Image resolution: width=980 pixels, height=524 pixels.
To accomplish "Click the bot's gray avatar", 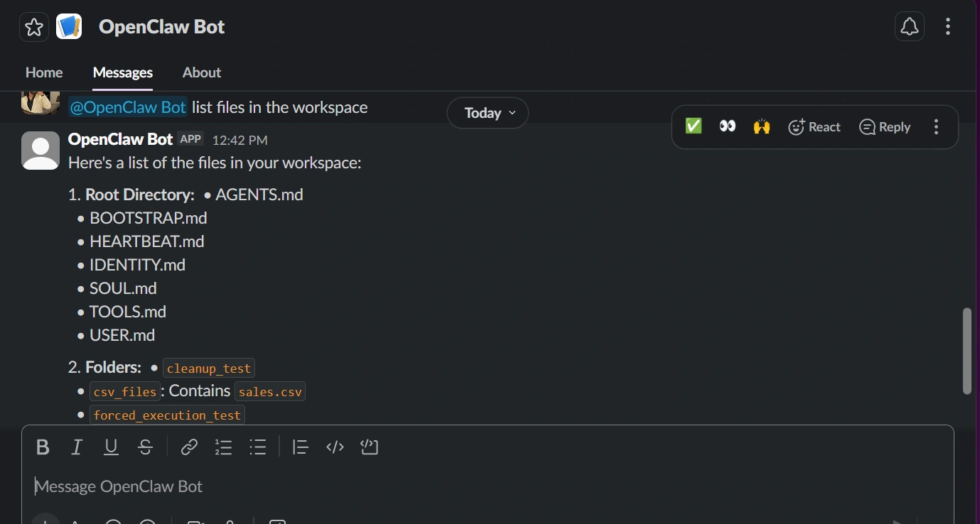I will [41, 151].
